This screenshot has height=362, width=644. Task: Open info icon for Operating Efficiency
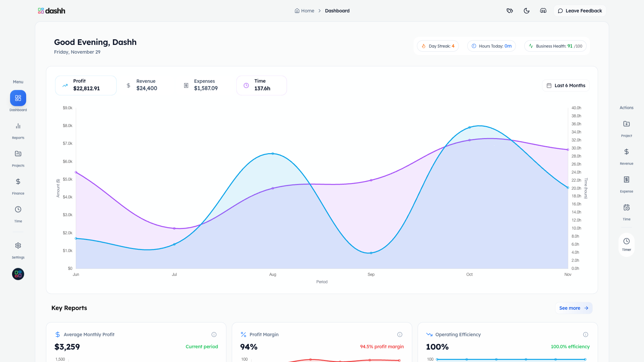click(586, 335)
